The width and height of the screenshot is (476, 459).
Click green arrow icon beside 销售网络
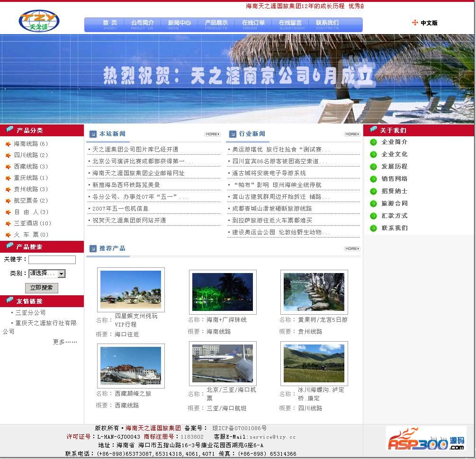373,179
